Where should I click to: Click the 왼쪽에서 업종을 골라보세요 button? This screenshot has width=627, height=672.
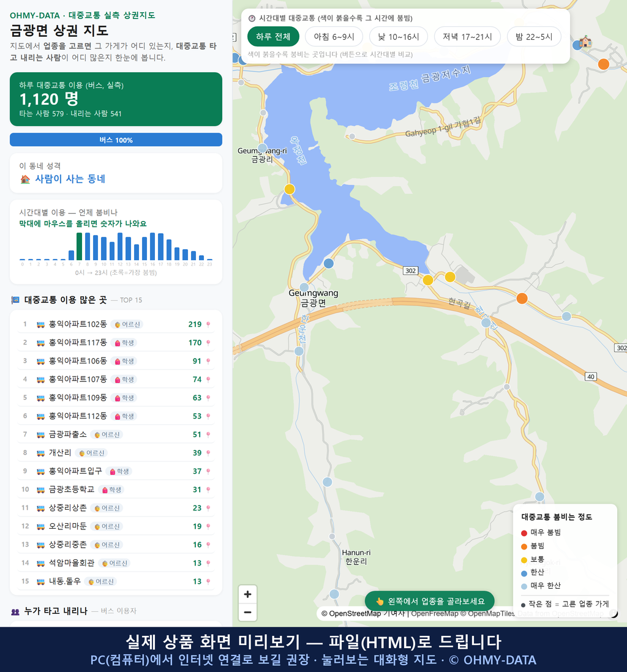click(x=430, y=601)
